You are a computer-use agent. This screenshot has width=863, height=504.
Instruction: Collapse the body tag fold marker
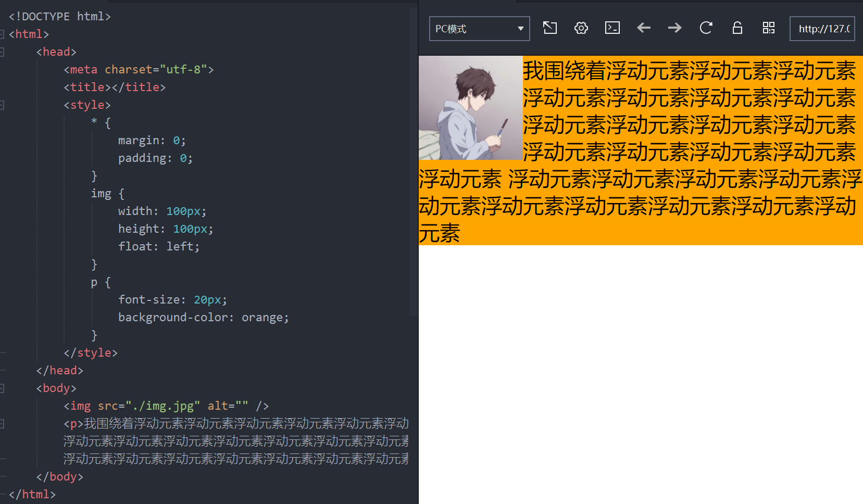point(2,388)
